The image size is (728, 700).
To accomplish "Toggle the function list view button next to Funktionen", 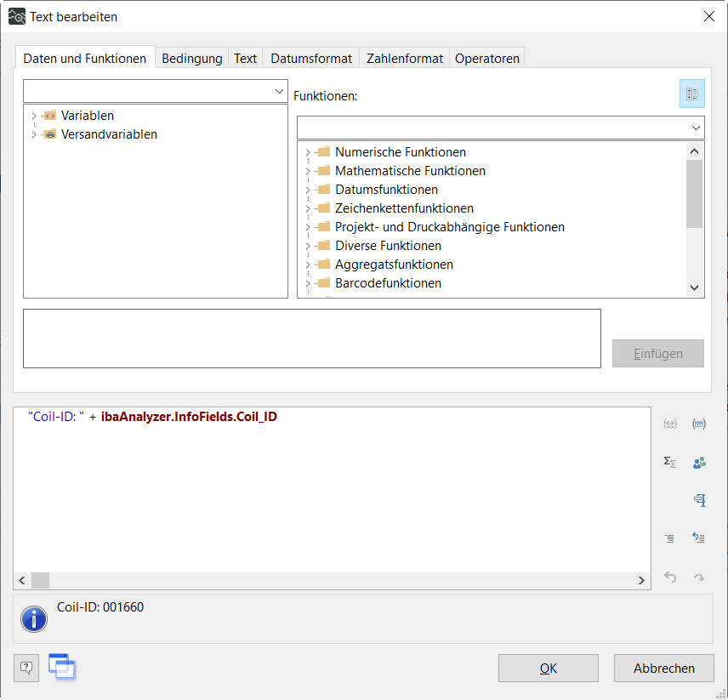I will pyautogui.click(x=692, y=94).
